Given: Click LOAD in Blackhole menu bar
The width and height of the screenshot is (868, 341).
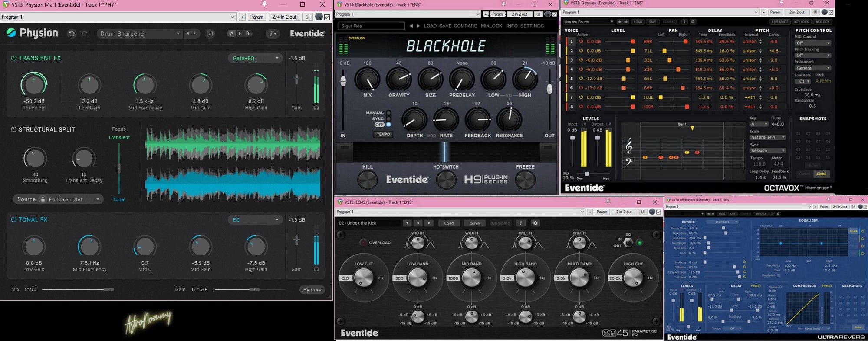Looking at the screenshot, I should pos(430,26).
